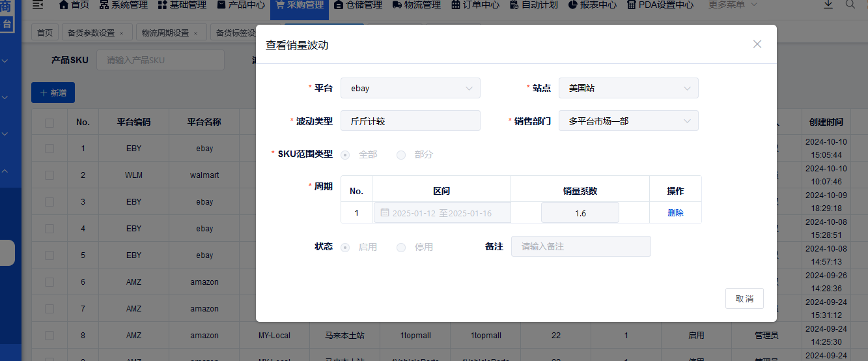This screenshot has width=868, height=361.
Task: Switch to the 首页 tab
Action: [x=45, y=33]
